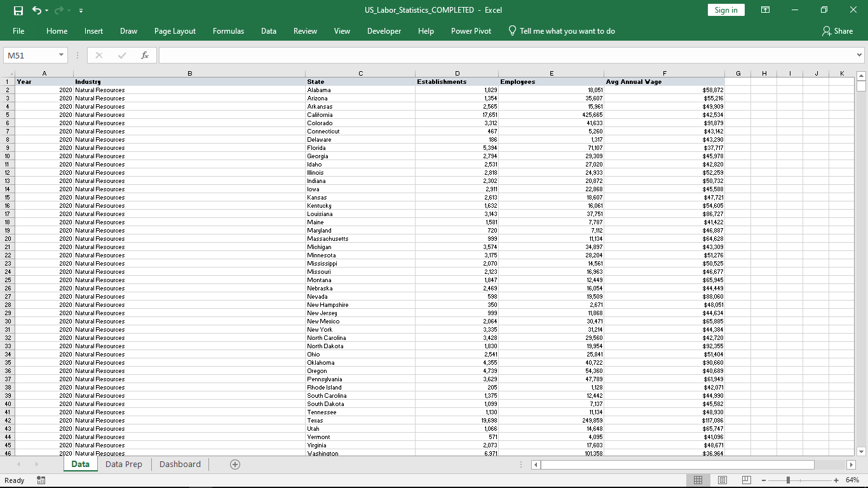This screenshot has height=488, width=868.
Task: Open the Page Layout tab
Action: pyautogui.click(x=175, y=31)
